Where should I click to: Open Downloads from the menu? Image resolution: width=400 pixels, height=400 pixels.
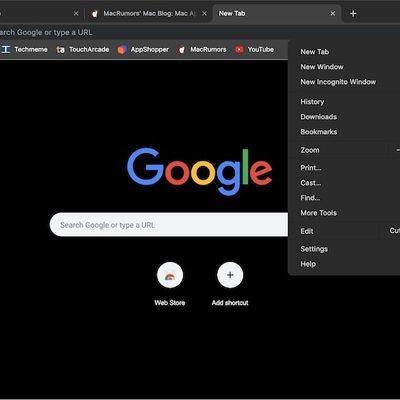pyautogui.click(x=344, y=117)
